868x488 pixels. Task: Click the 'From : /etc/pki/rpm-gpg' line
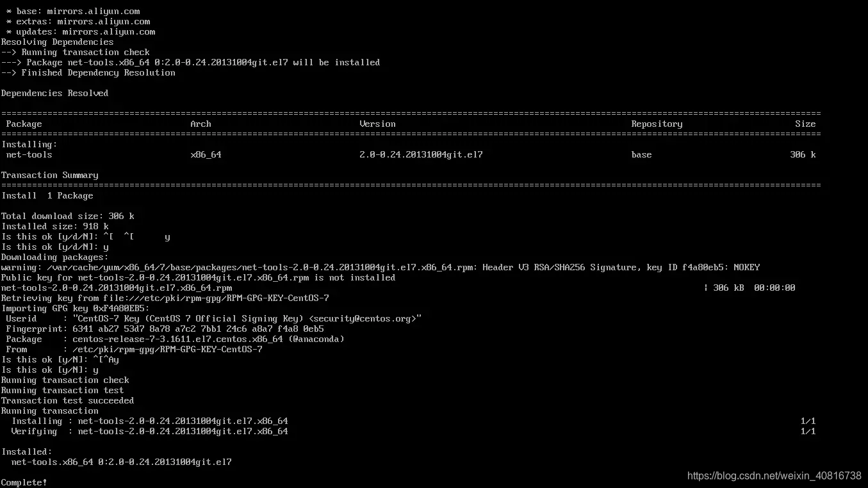point(135,350)
